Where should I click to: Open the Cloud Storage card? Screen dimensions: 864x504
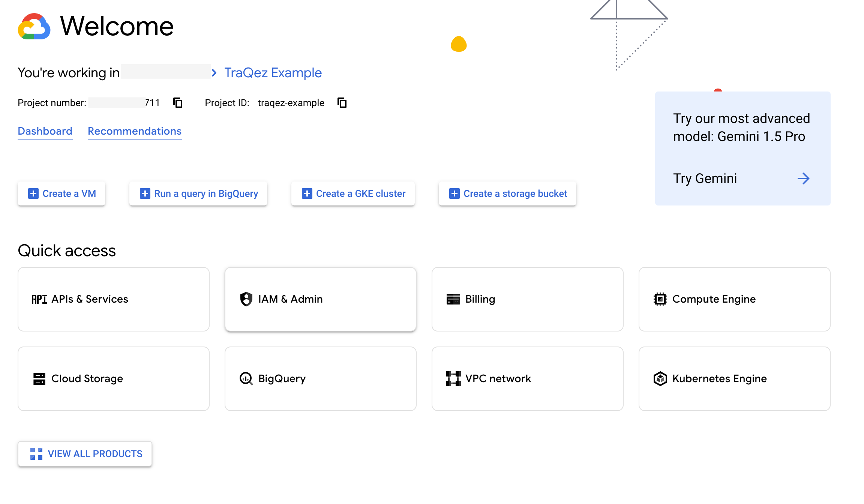tap(114, 379)
